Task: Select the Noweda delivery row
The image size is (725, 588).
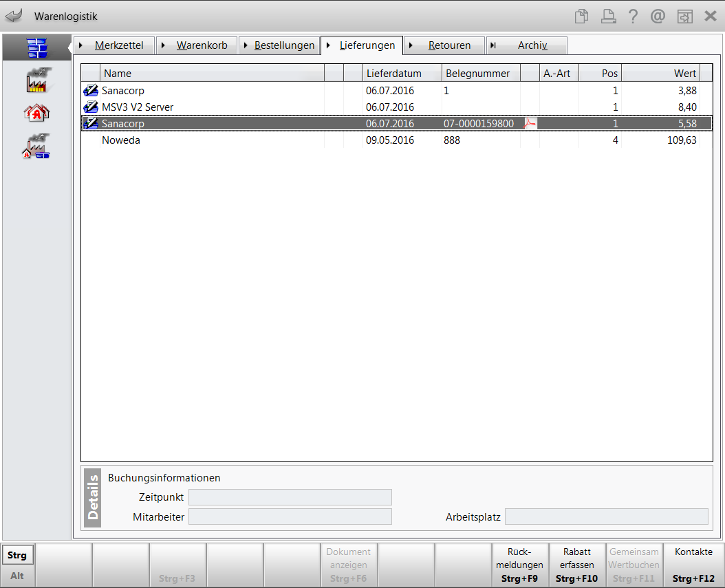Action: click(397, 140)
